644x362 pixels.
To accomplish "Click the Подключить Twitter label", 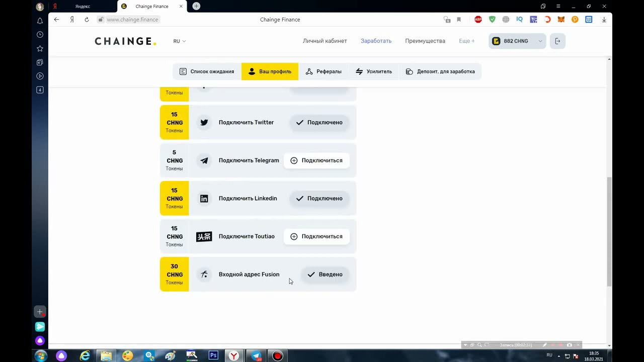I will tap(246, 122).
